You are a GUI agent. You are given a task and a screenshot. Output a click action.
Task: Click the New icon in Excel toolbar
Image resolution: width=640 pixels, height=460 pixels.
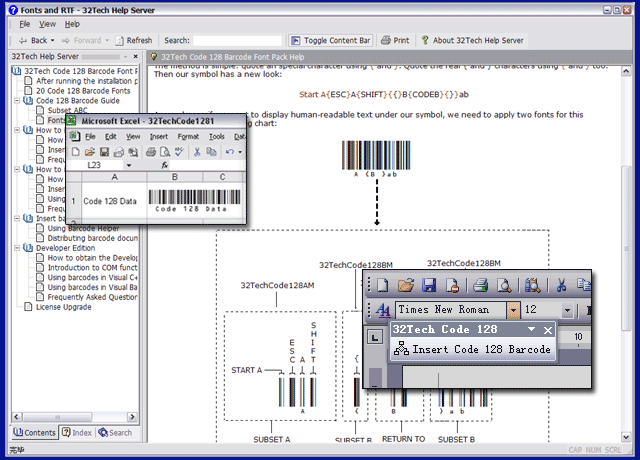click(x=76, y=152)
